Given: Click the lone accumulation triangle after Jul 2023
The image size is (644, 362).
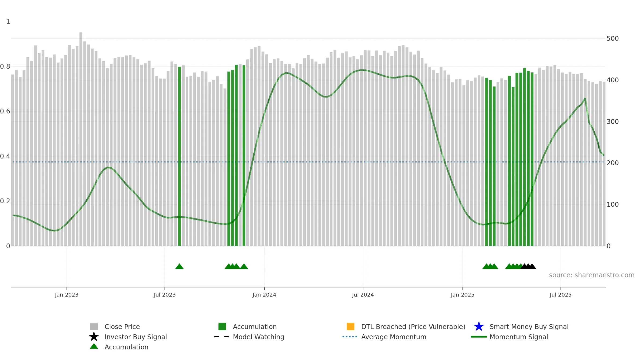Looking at the screenshot, I should click(180, 266).
